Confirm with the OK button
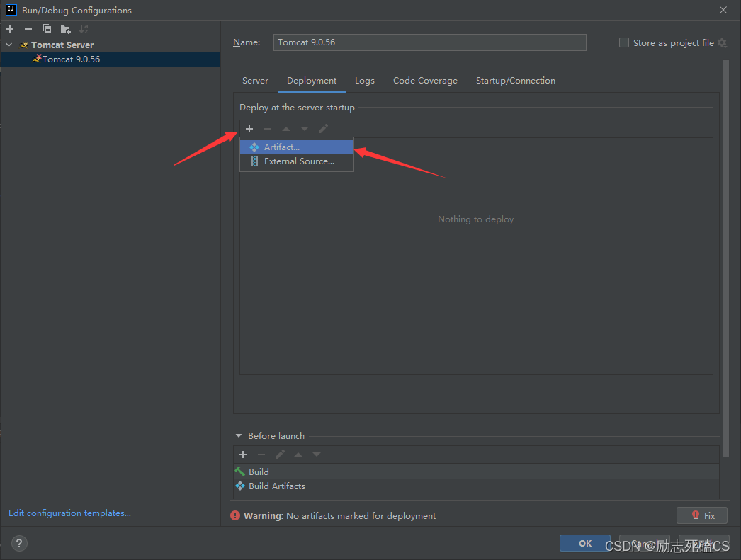This screenshot has height=560, width=741. tap(585, 544)
